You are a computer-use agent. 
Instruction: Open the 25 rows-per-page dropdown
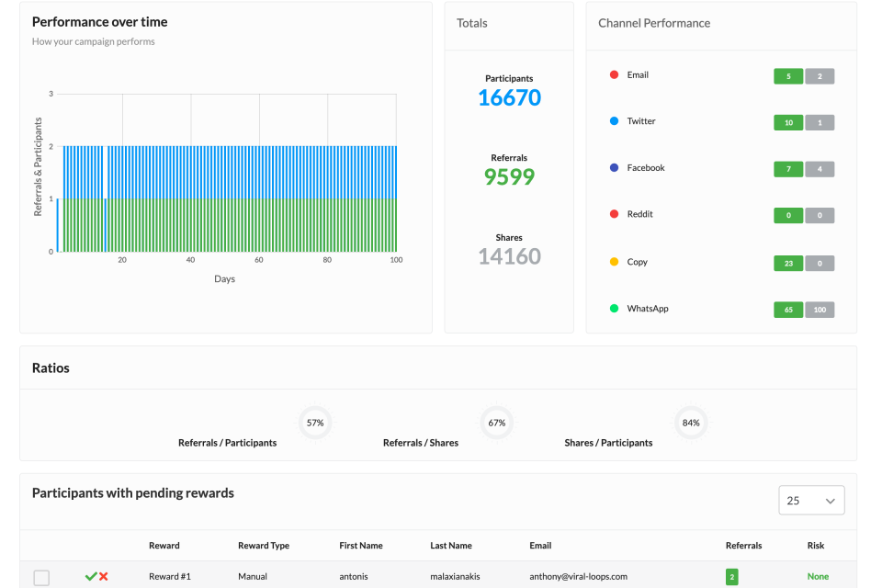point(811,501)
